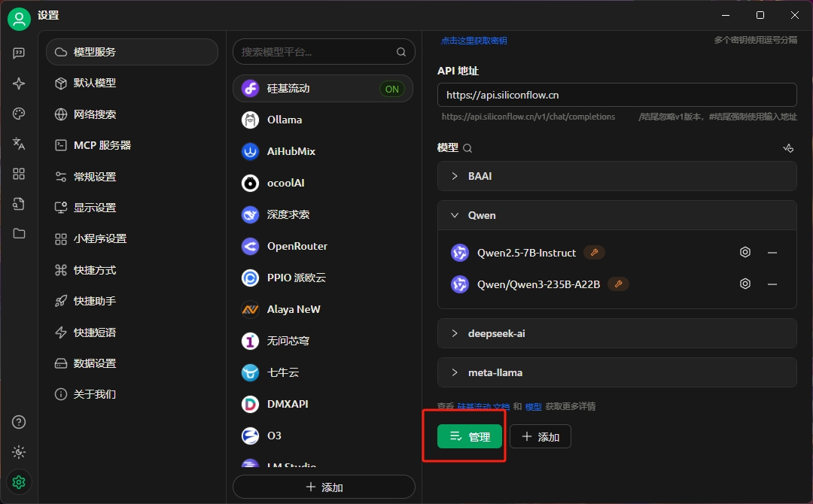Expand the BAAI model group
This screenshot has height=504, width=813.
pos(617,176)
